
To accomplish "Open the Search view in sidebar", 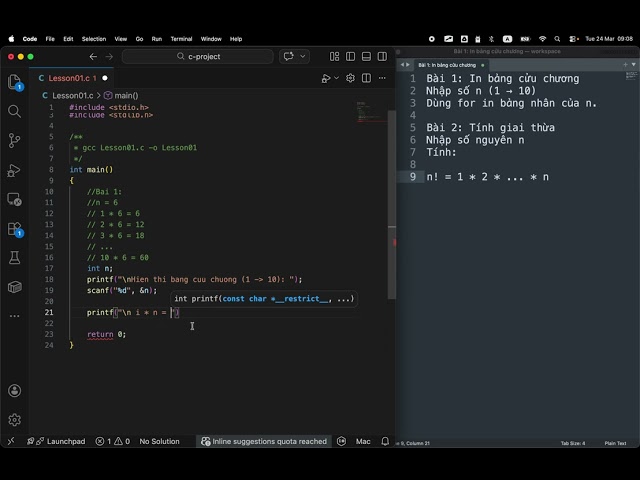I will (x=15, y=111).
